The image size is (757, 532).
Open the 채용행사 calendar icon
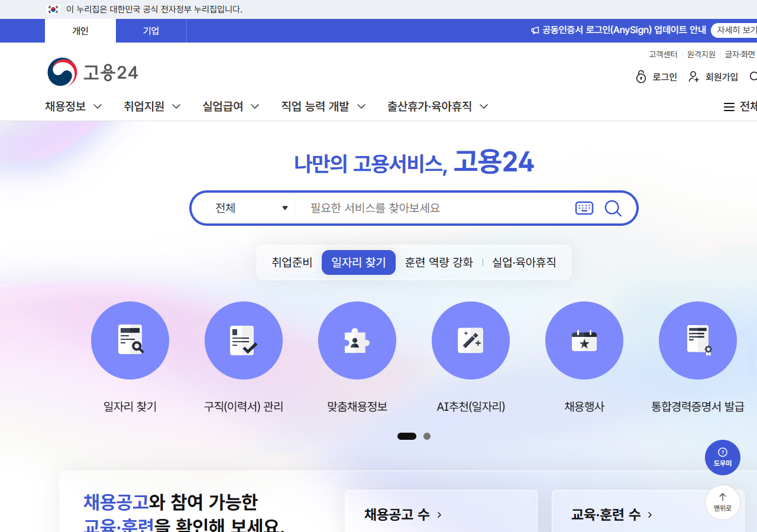point(584,340)
